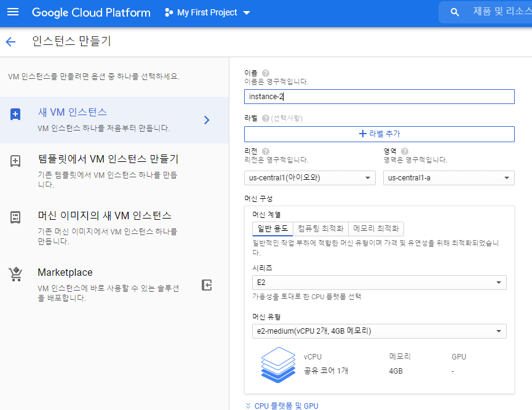
Task: Switch to the 컴퓨팅 최적화 tab
Action: tap(320, 228)
